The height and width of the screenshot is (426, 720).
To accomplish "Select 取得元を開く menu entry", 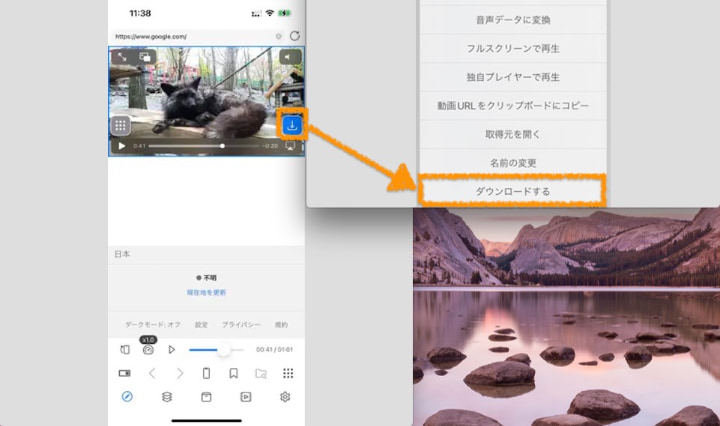I will tap(512, 134).
